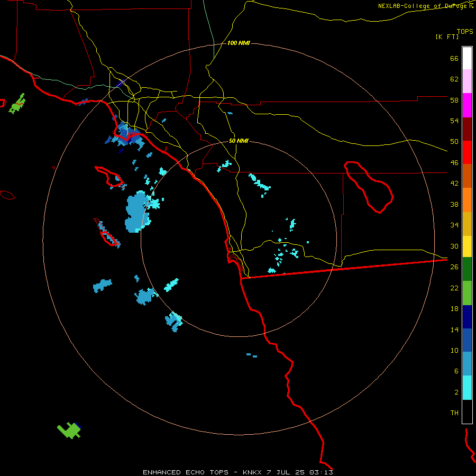Select the yellow segment in color bar

467,246
